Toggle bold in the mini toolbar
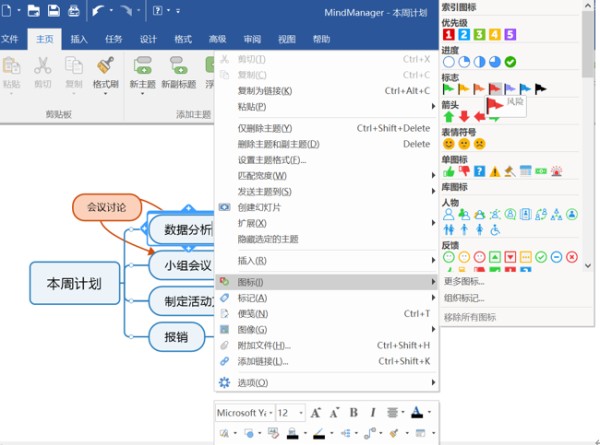 tap(354, 412)
